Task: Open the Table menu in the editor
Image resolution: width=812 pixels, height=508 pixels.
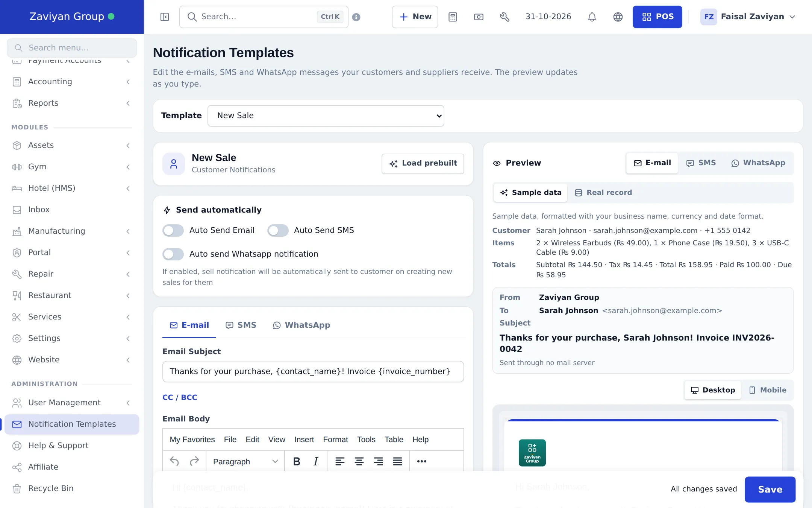Action: click(394, 440)
